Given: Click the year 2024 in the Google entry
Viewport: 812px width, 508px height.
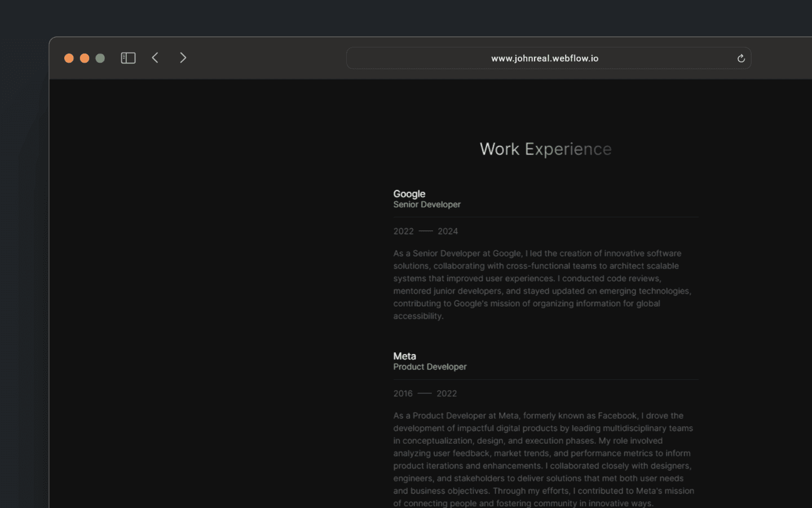Looking at the screenshot, I should [x=448, y=231].
